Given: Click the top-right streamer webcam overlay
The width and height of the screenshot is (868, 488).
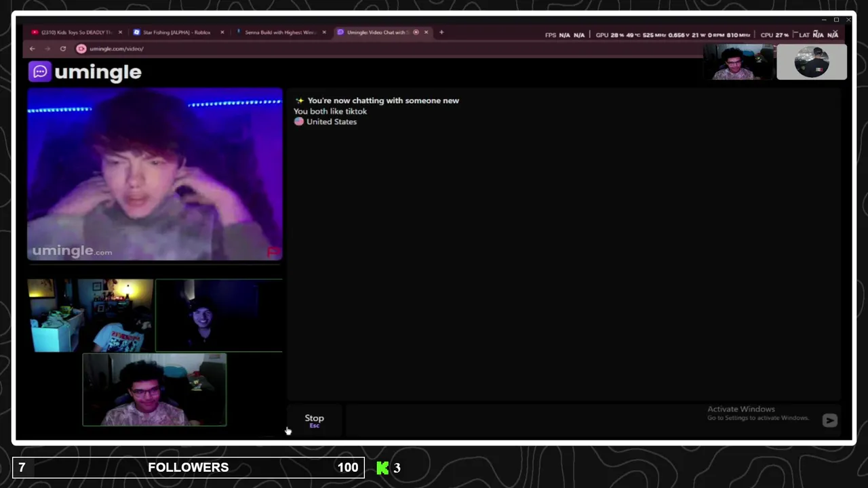Looking at the screenshot, I should (x=739, y=62).
